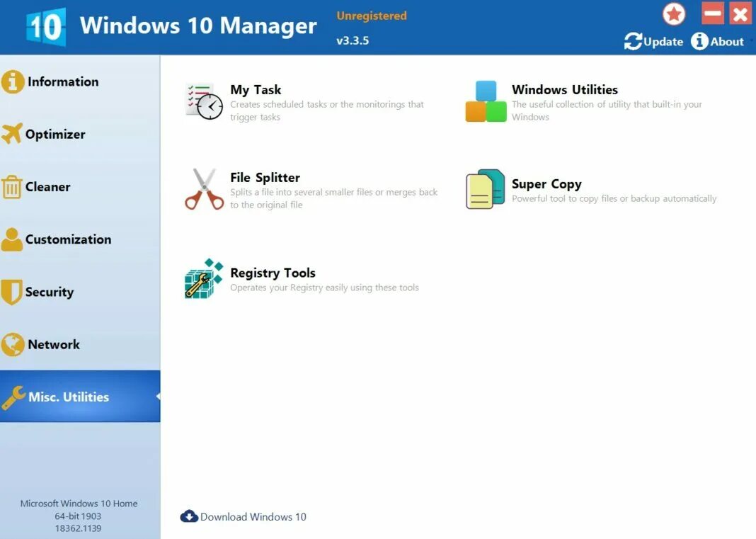Click the Network globe icon

(x=13, y=344)
